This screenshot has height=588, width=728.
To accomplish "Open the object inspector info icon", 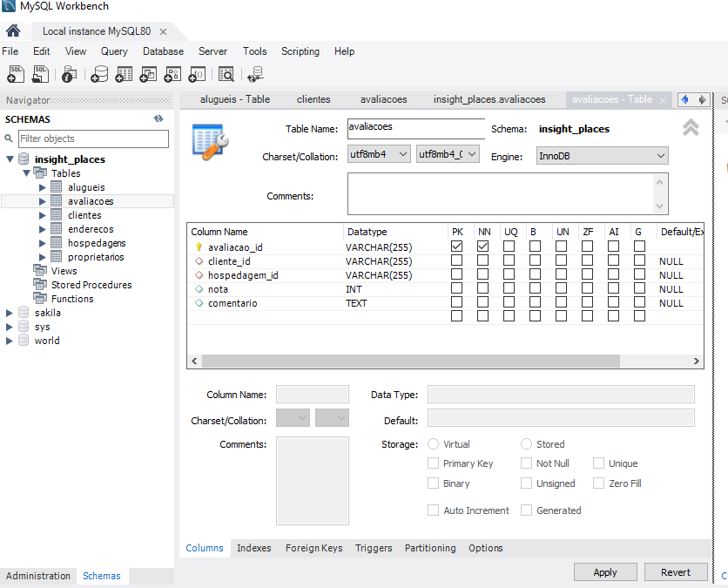I will point(69,74).
